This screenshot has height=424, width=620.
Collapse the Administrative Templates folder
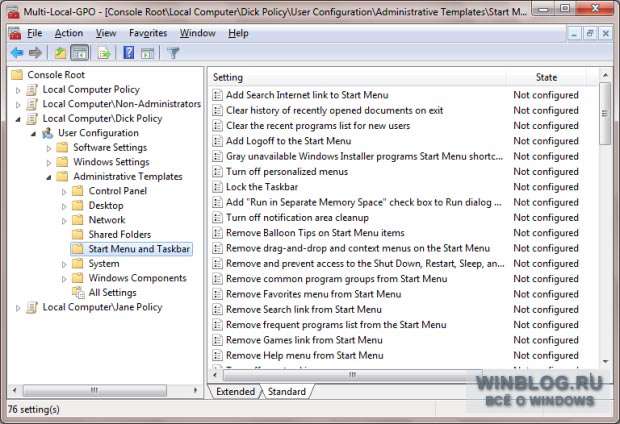coord(49,177)
